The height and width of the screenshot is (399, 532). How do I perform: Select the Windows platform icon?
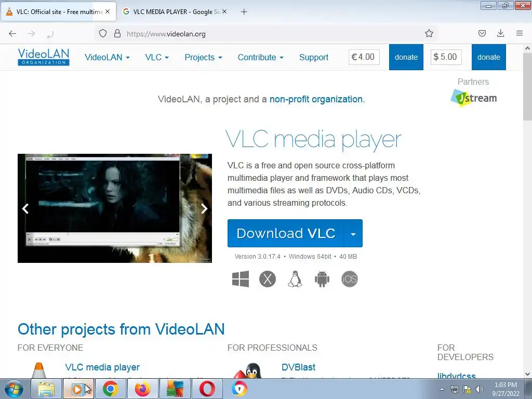pos(241,279)
